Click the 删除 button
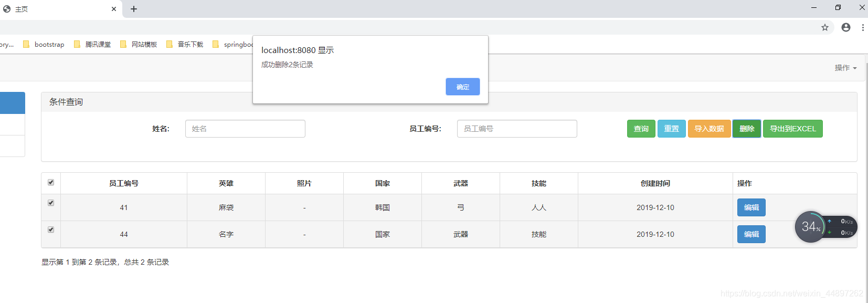 point(747,129)
